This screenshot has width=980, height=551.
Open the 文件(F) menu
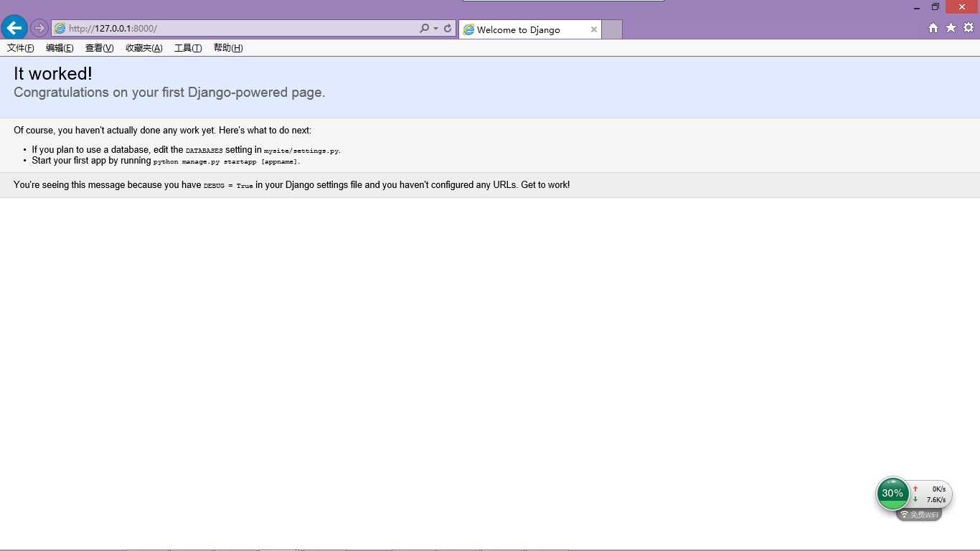pyautogui.click(x=21, y=48)
